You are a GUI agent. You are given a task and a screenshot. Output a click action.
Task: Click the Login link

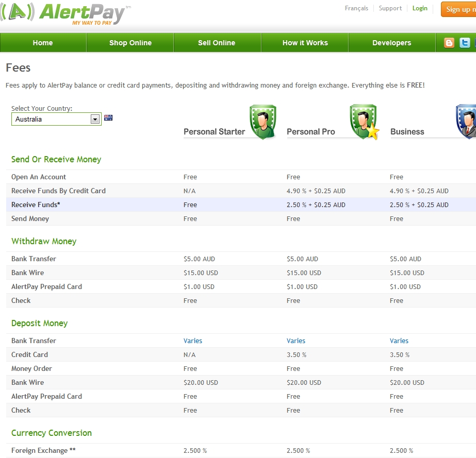pos(420,8)
